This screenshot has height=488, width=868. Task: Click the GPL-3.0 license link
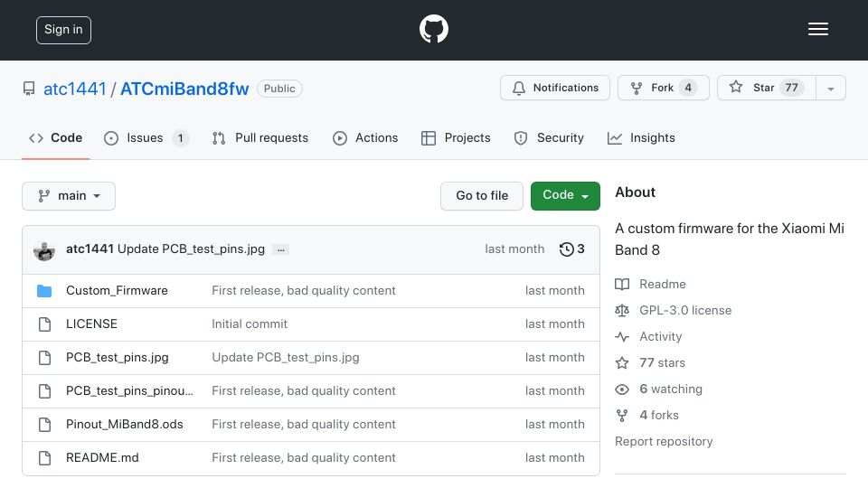pos(685,310)
